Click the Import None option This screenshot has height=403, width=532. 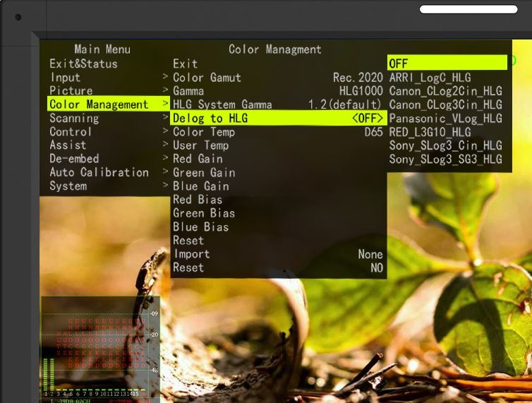pos(277,254)
